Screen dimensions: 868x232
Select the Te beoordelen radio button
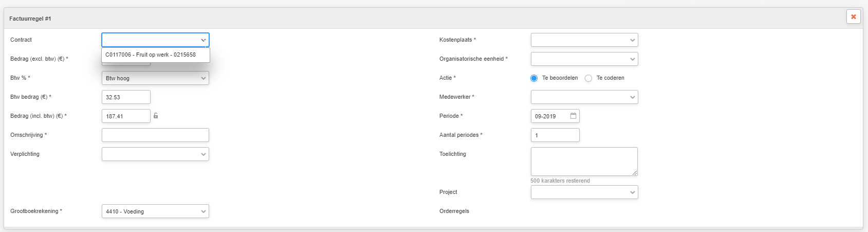tap(534, 78)
